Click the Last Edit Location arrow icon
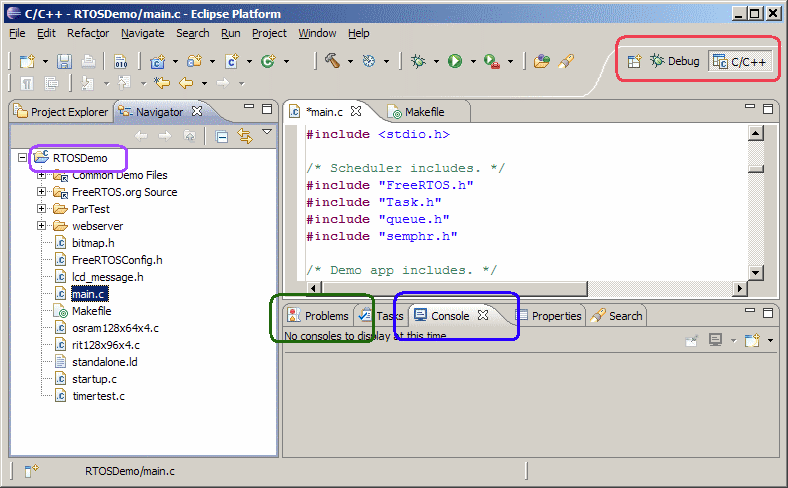The image size is (788, 488). (162, 82)
